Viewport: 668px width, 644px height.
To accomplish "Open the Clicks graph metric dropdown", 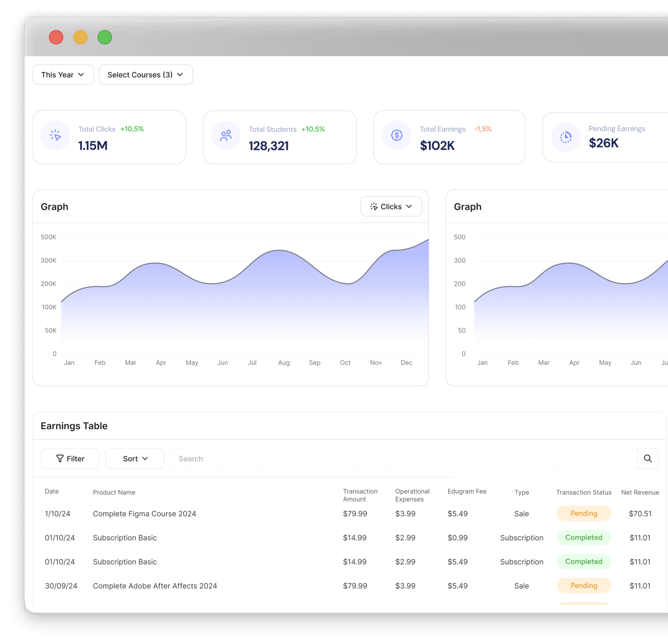I will [x=391, y=207].
